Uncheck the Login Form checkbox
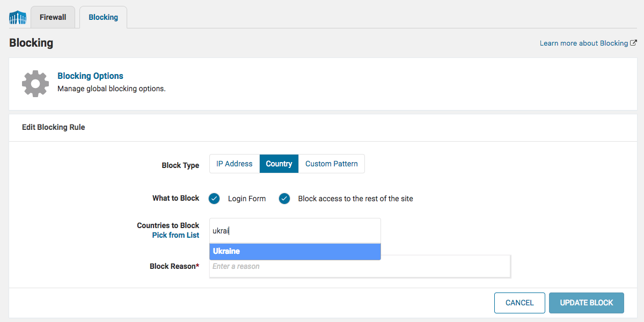This screenshot has width=644, height=322. 214,199
